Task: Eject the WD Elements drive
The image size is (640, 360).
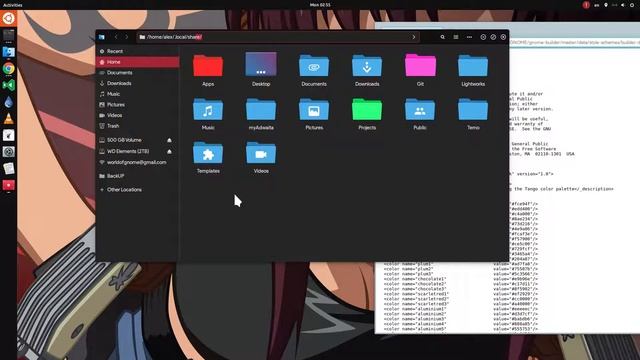Action: [x=169, y=151]
